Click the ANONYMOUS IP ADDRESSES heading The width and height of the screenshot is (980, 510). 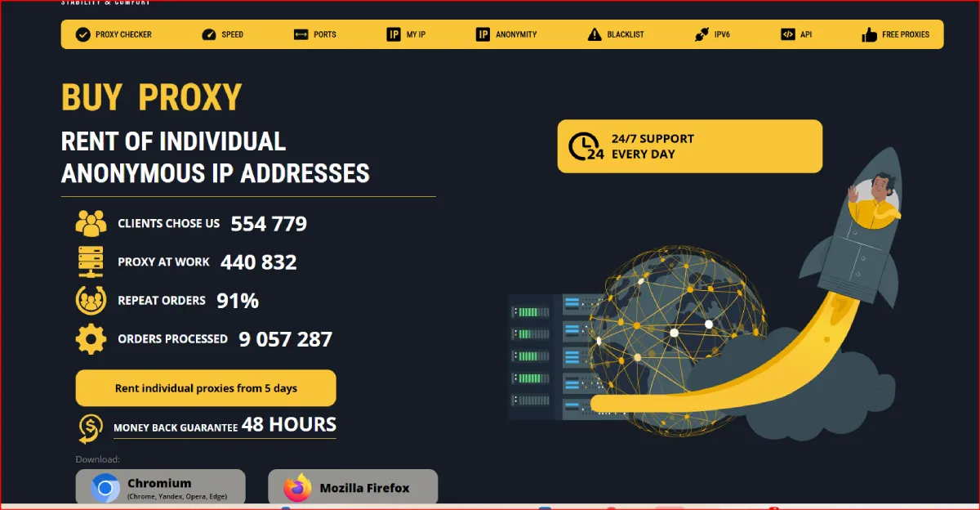(x=216, y=172)
